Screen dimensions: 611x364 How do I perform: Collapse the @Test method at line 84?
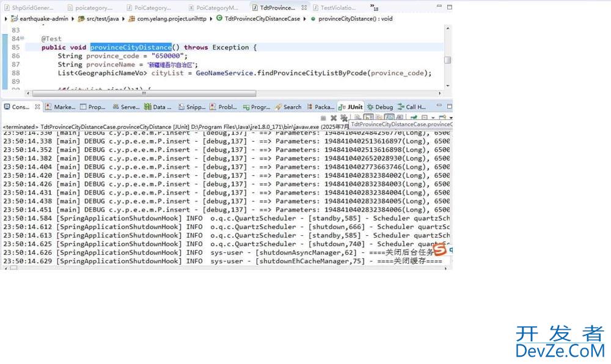point(22,38)
